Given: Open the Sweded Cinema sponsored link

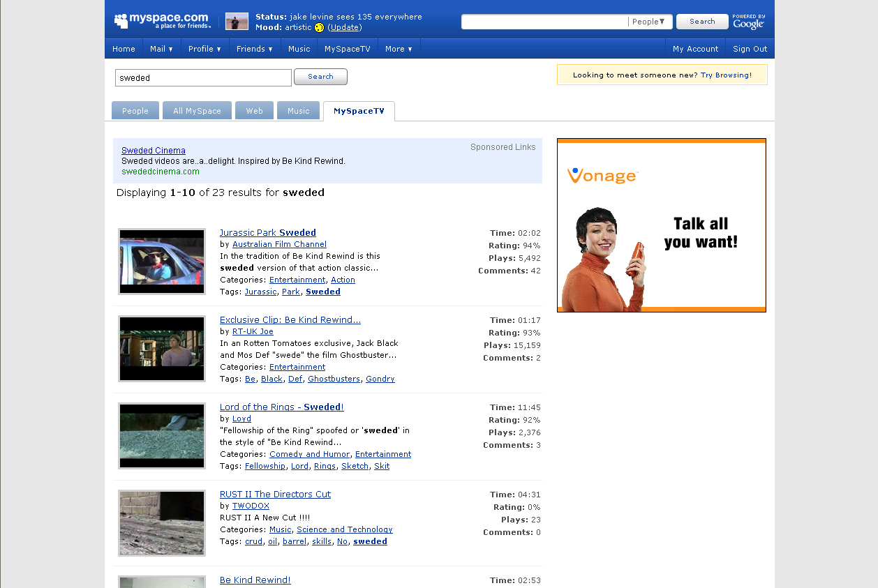Looking at the screenshot, I should coord(154,151).
